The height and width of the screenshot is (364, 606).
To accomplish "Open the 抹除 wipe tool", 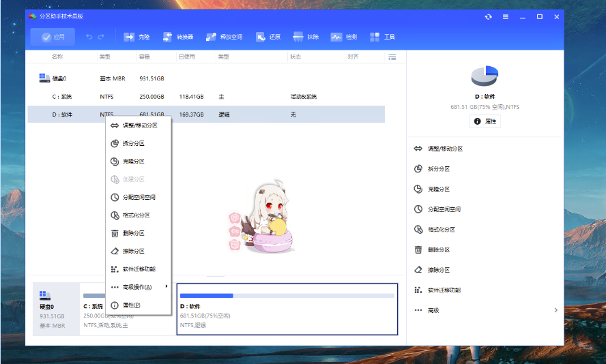I will tap(306, 37).
